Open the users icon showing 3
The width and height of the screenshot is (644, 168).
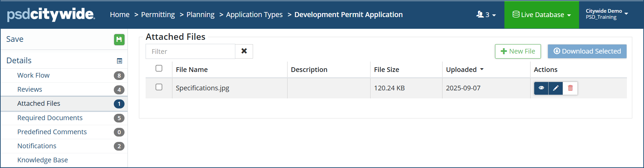coord(486,15)
